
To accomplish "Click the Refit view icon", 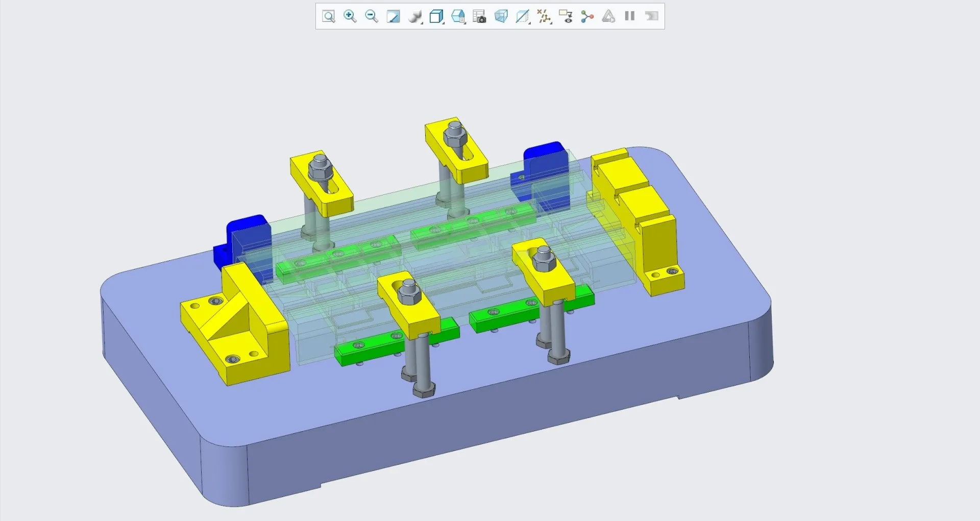I will pos(329,16).
